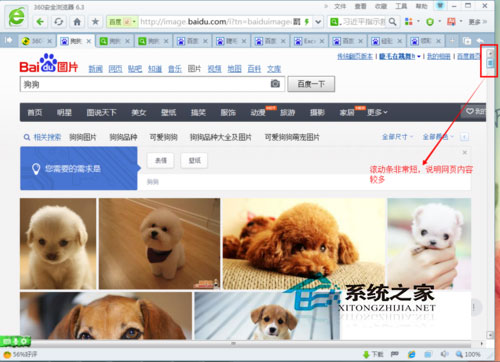Open the 音乐 link in Baidu navigation

point(175,69)
